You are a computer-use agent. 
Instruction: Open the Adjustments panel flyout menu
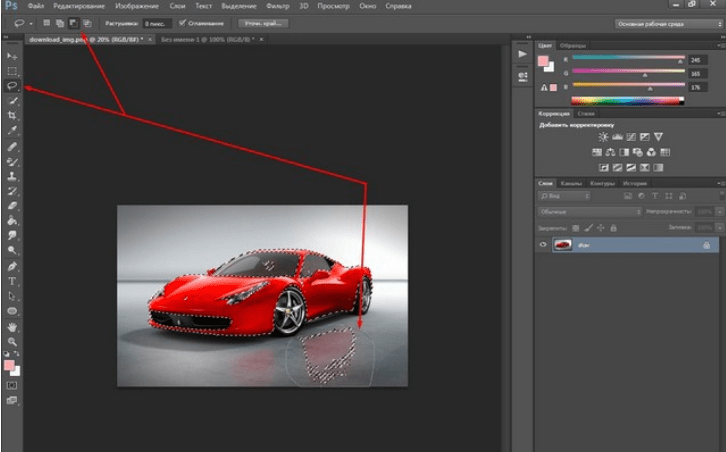[x=720, y=113]
